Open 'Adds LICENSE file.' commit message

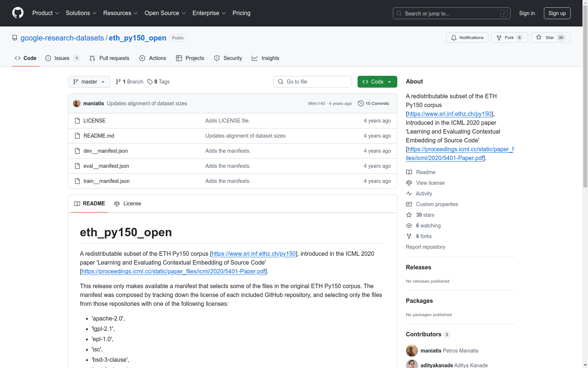pyautogui.click(x=227, y=121)
